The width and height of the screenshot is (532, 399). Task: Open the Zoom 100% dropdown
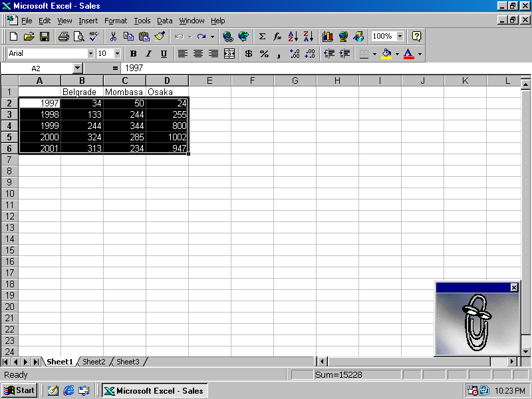click(x=400, y=37)
